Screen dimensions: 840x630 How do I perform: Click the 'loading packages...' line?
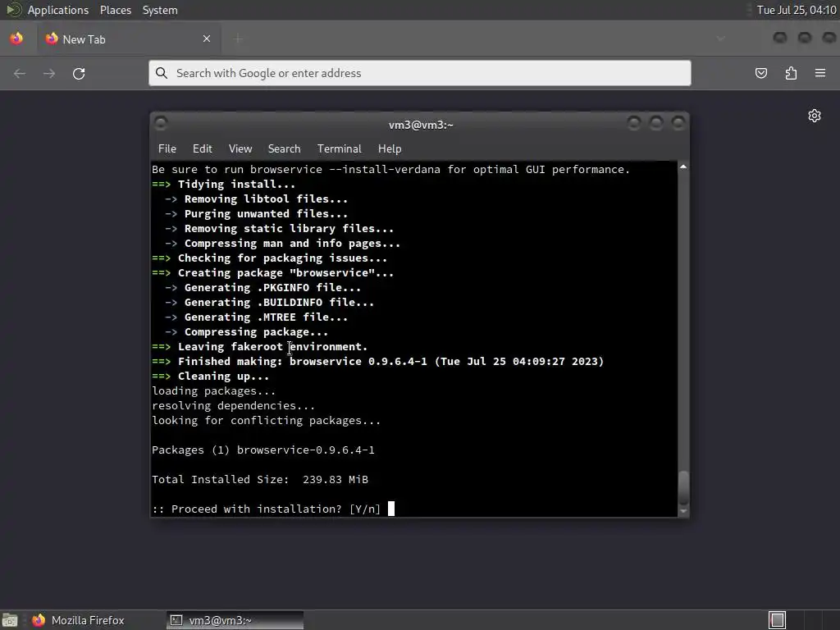click(x=214, y=391)
